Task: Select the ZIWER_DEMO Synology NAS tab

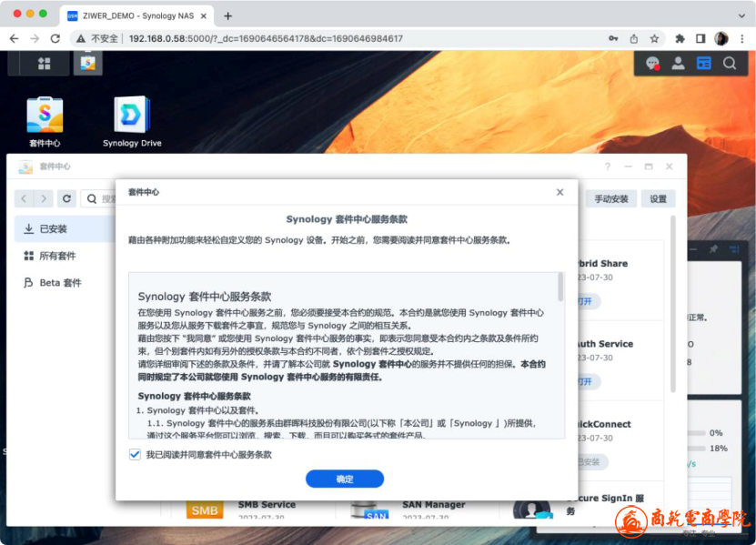Action: click(137, 15)
